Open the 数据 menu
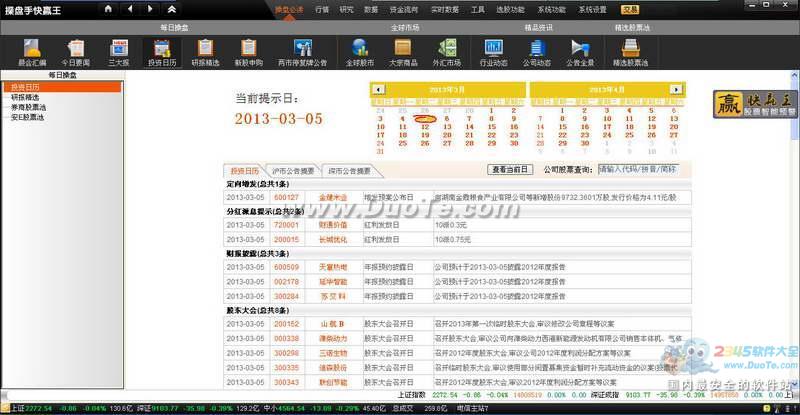Viewport: 800px width, 415px height. pyautogui.click(x=371, y=10)
